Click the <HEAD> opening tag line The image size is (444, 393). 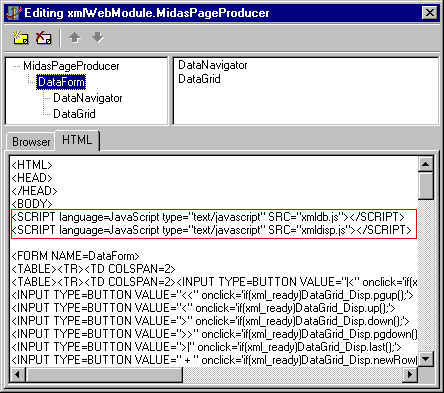[x=32, y=178]
